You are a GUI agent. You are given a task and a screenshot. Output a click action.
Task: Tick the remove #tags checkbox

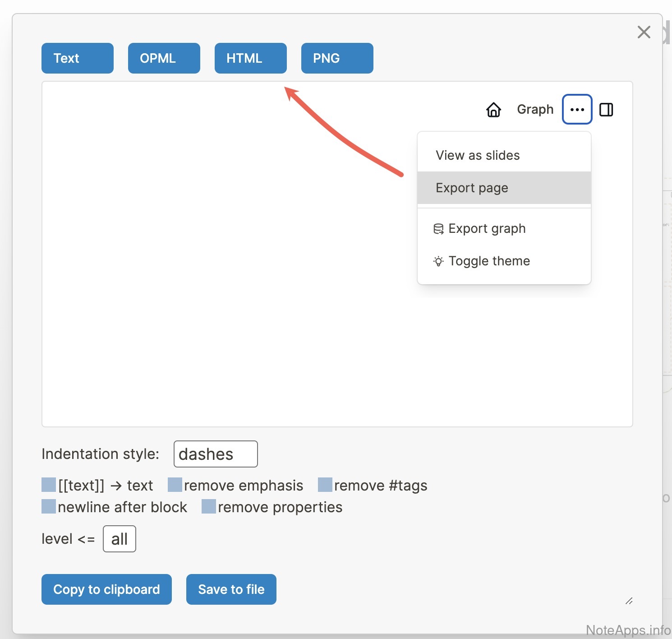click(x=325, y=485)
